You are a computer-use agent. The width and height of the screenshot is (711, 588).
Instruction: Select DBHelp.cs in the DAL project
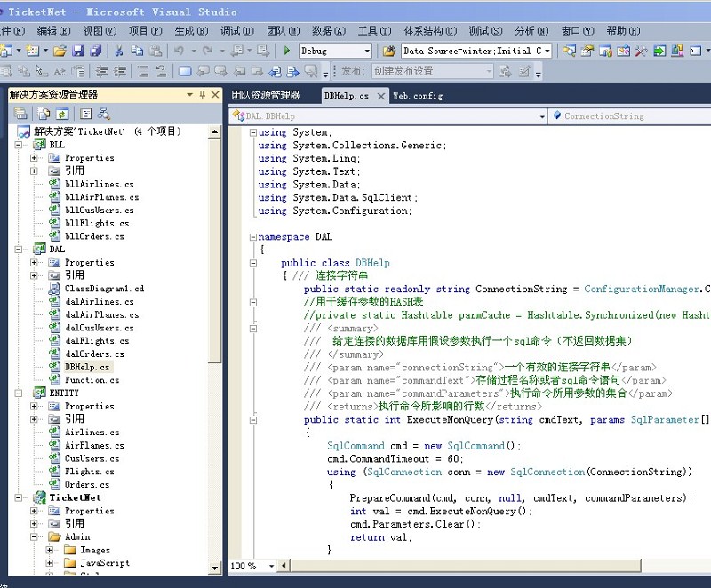(x=86, y=367)
